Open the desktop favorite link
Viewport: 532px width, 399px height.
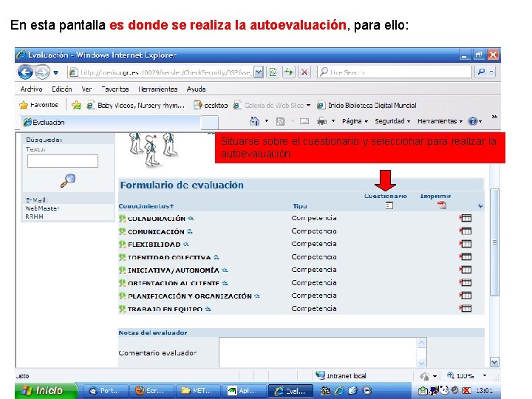[211, 106]
